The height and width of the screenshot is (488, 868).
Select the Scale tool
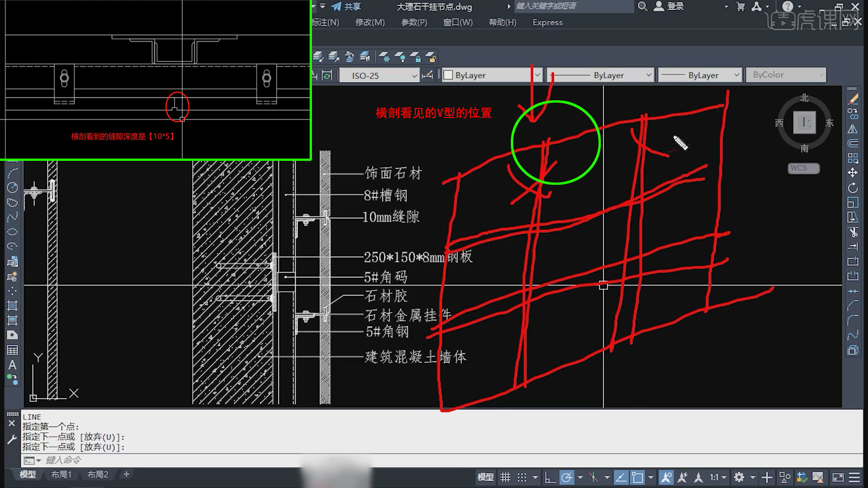[x=853, y=202]
